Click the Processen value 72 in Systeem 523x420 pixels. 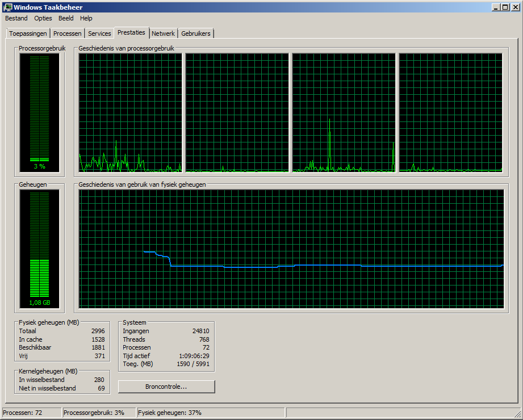point(206,347)
